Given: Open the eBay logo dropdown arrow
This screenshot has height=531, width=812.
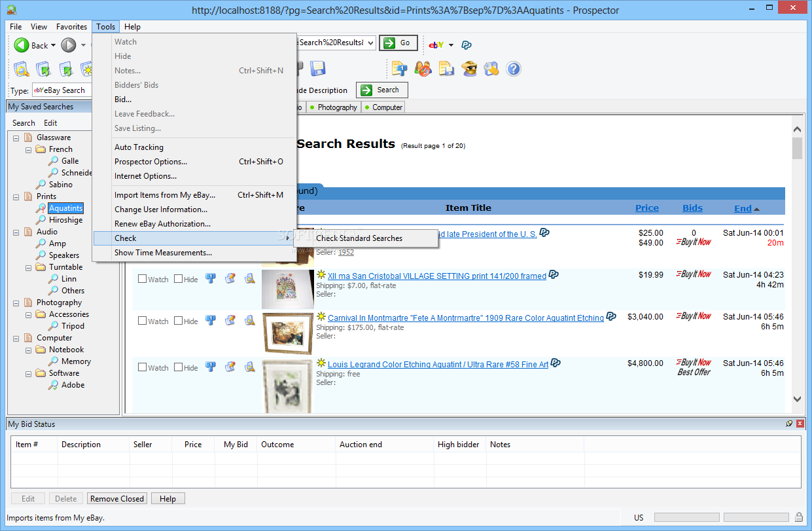Looking at the screenshot, I should point(451,45).
